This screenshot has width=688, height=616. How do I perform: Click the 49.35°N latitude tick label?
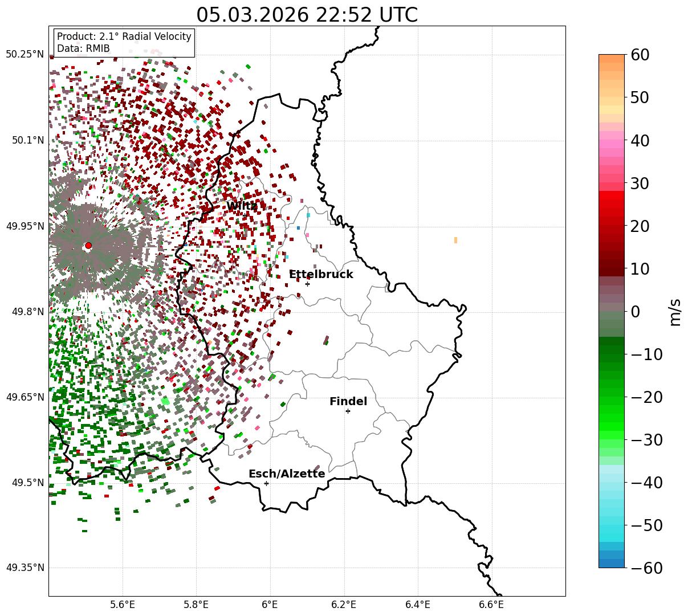pyautogui.click(x=25, y=568)
